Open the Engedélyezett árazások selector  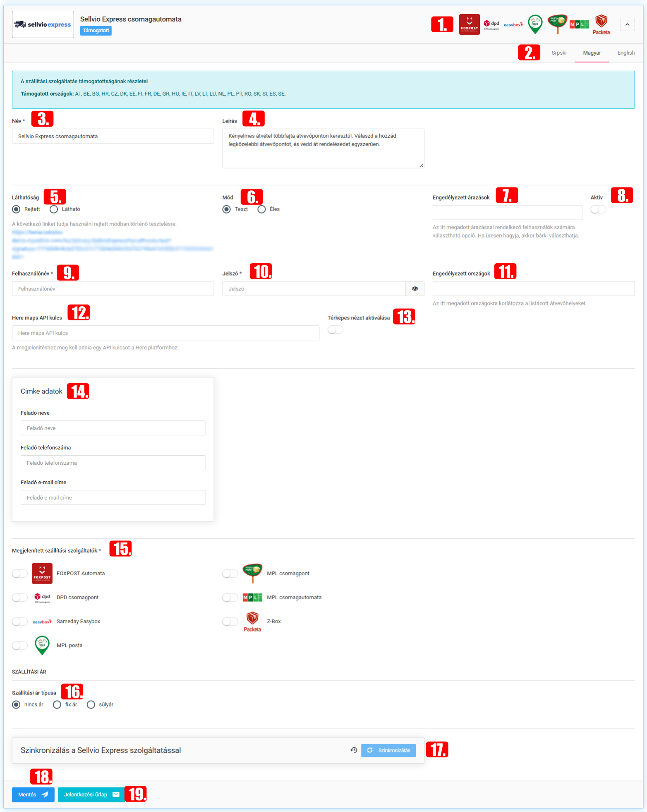[x=507, y=213]
